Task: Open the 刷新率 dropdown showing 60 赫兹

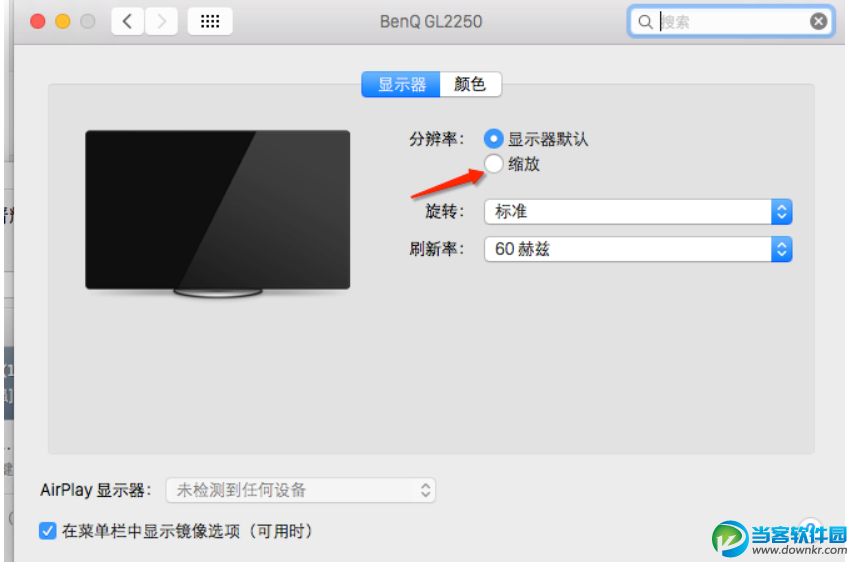Action: click(x=638, y=249)
